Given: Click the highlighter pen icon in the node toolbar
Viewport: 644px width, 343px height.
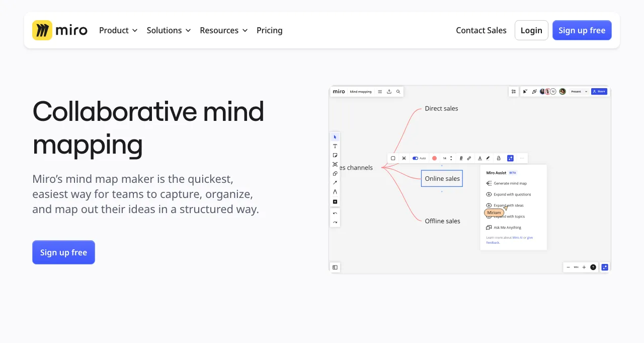Looking at the screenshot, I should [x=488, y=158].
